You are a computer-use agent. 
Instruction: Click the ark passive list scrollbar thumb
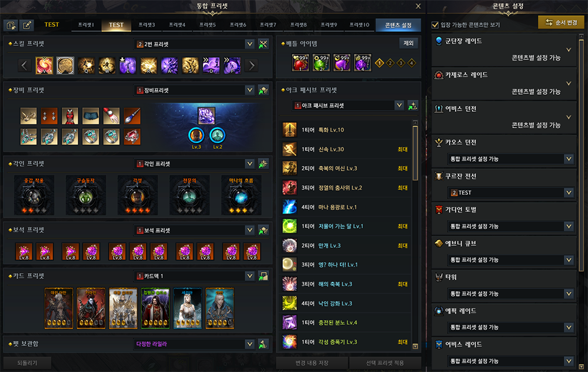point(415,153)
